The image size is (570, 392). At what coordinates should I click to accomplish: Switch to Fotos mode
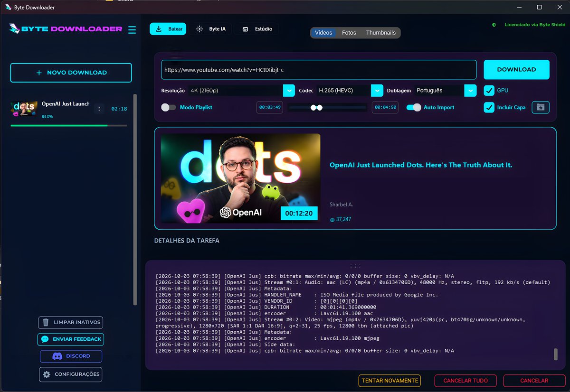pos(349,33)
